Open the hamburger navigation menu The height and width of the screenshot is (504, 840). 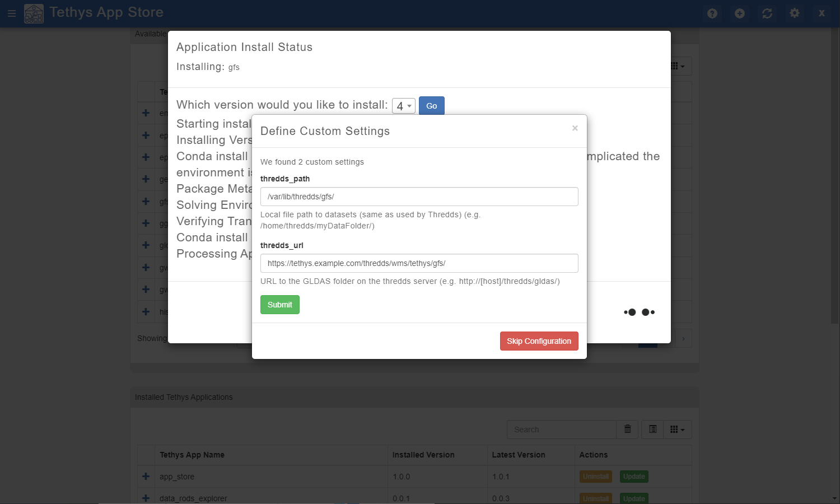pyautogui.click(x=12, y=13)
